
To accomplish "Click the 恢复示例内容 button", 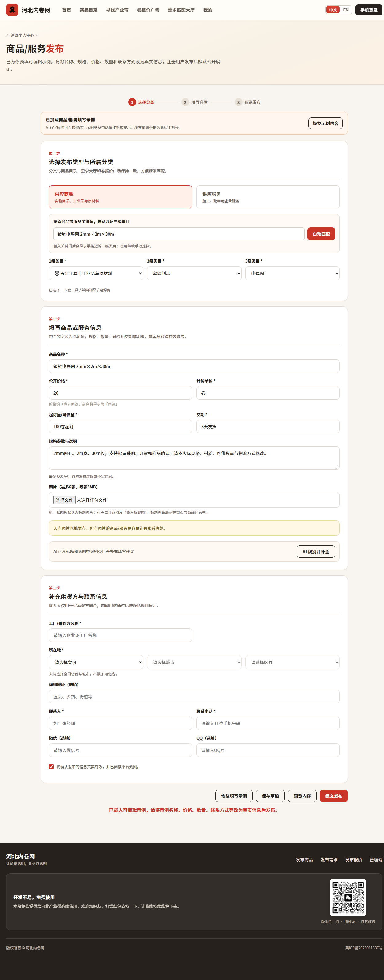I will (325, 123).
